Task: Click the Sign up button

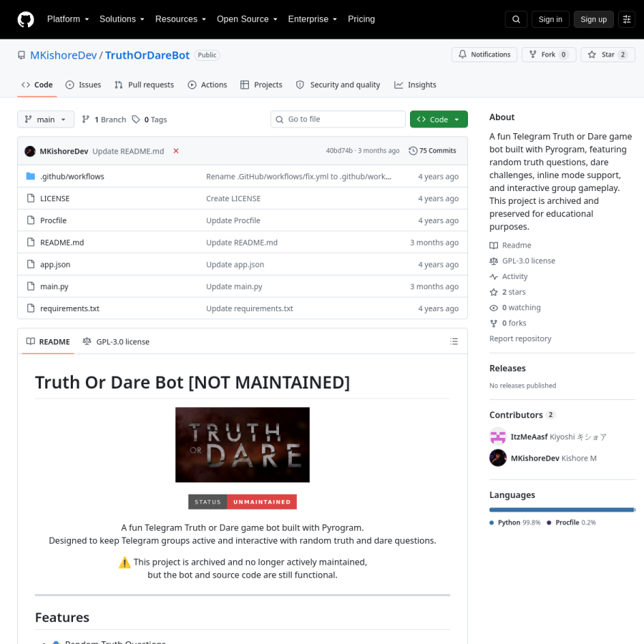Action: pos(593,19)
